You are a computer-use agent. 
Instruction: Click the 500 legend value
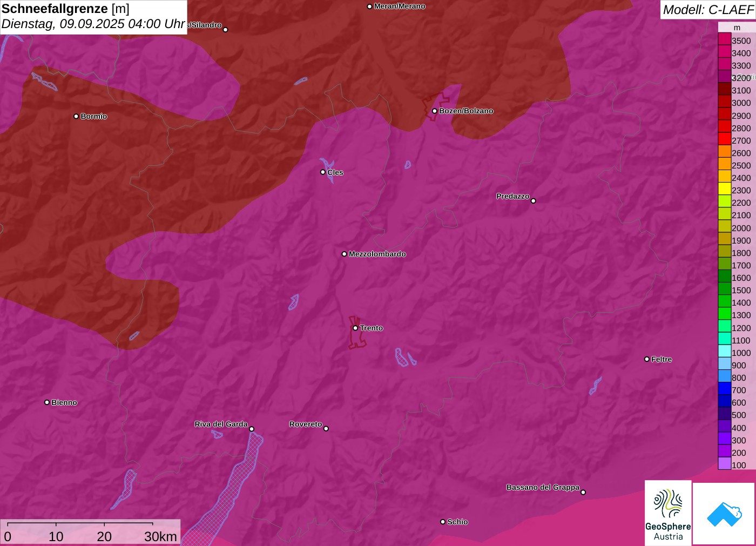coord(739,415)
